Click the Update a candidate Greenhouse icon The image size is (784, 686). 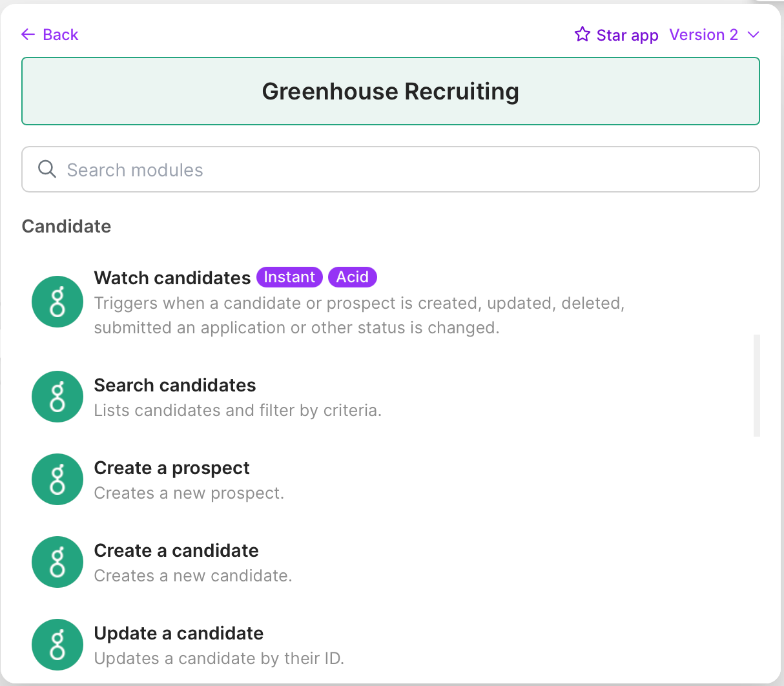tap(57, 645)
